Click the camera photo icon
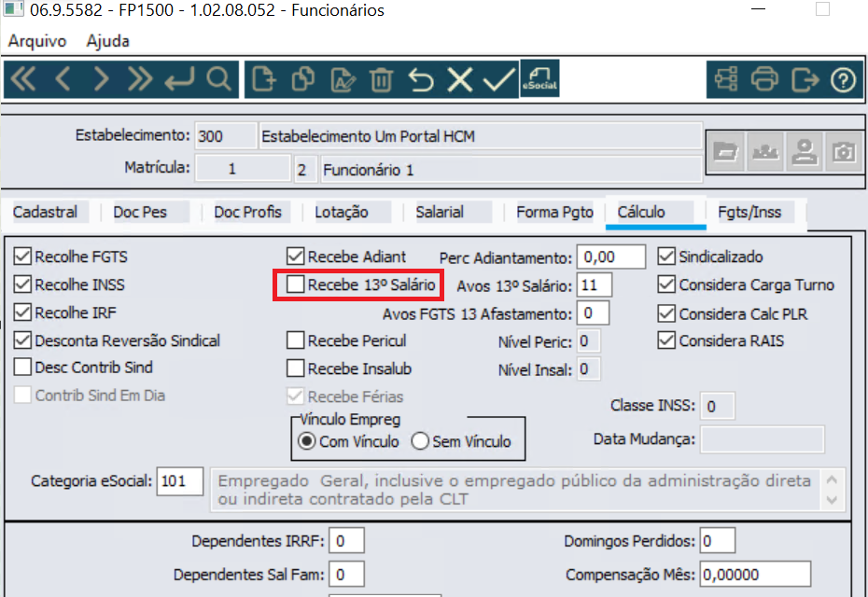Screen dimensions: 868x597 pos(844,151)
